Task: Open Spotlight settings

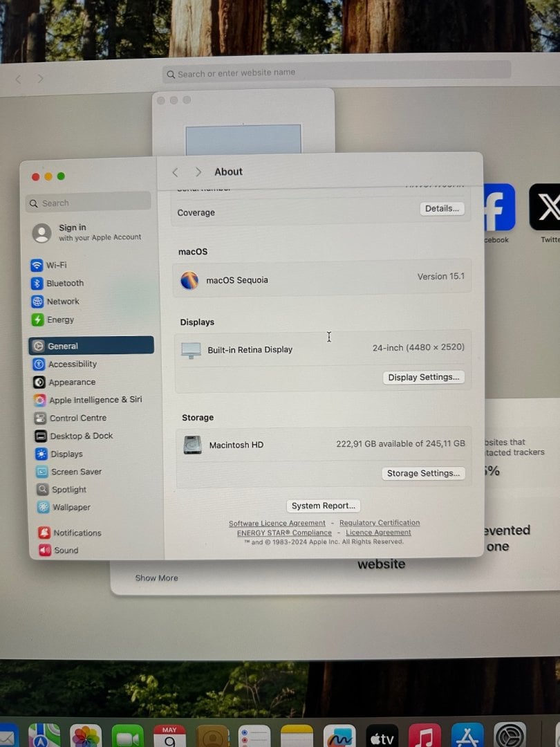Action: coord(62,489)
